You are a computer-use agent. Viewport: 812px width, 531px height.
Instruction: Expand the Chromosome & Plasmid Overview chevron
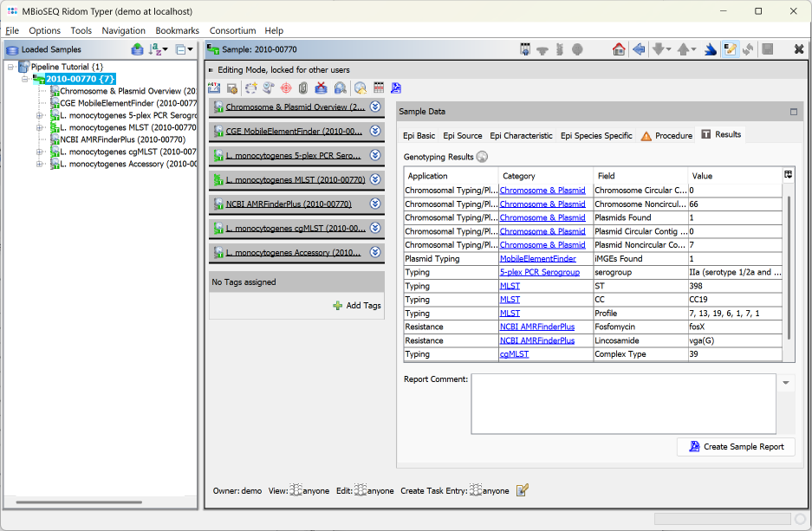[x=375, y=107]
